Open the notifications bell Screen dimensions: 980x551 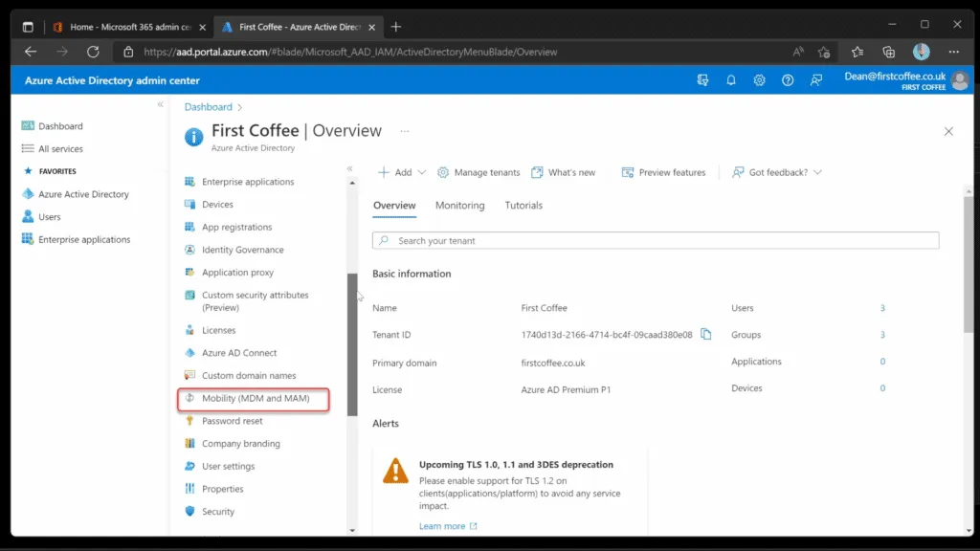(x=730, y=80)
